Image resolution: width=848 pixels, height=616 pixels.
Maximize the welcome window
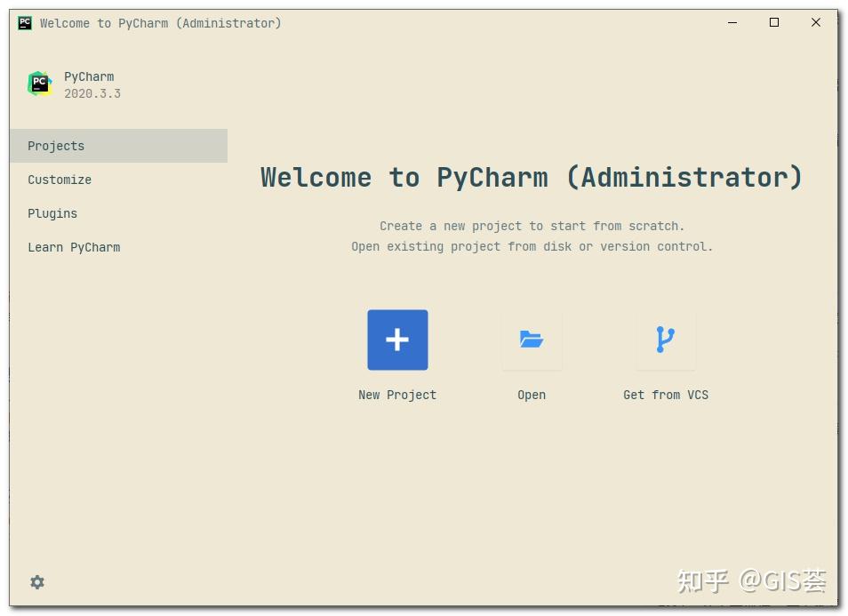(x=773, y=22)
